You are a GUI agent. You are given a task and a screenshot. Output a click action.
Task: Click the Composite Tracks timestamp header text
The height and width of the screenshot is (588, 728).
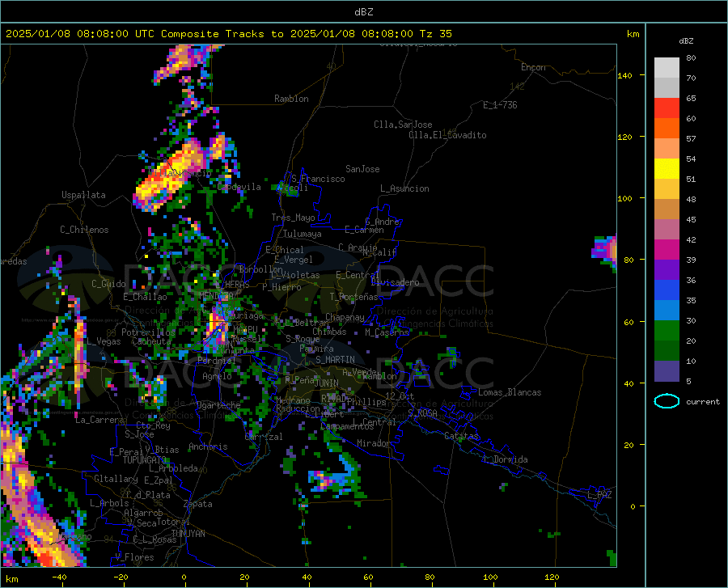tap(228, 34)
